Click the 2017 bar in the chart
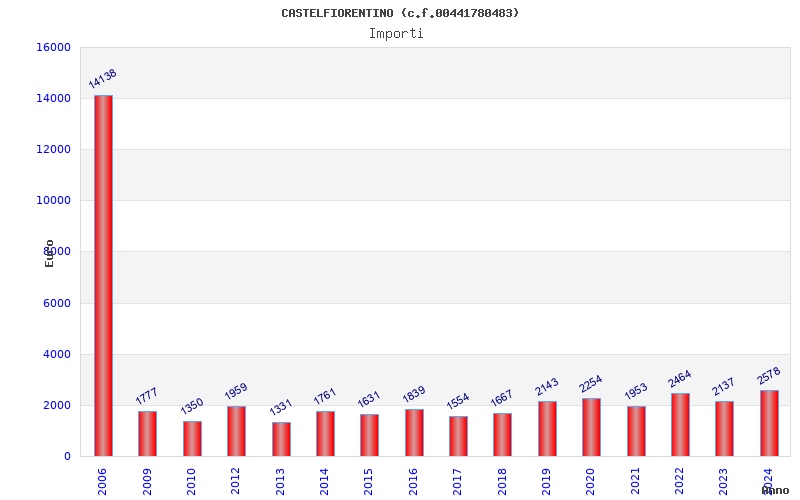Image resolution: width=800 pixels, height=500 pixels. (458, 436)
